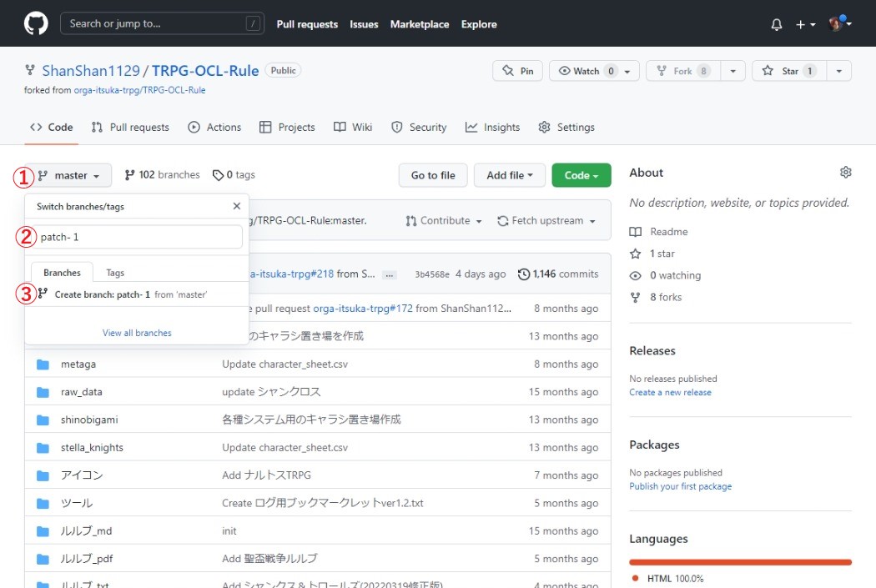
Task: Open the metaga folder
Action: point(78,364)
